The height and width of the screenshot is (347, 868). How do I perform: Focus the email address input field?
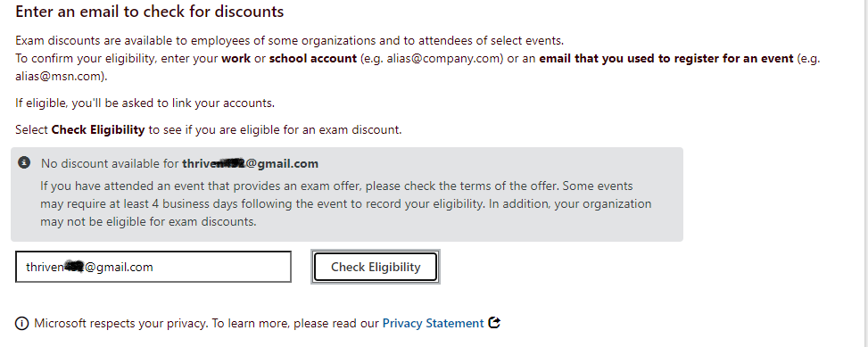153,267
